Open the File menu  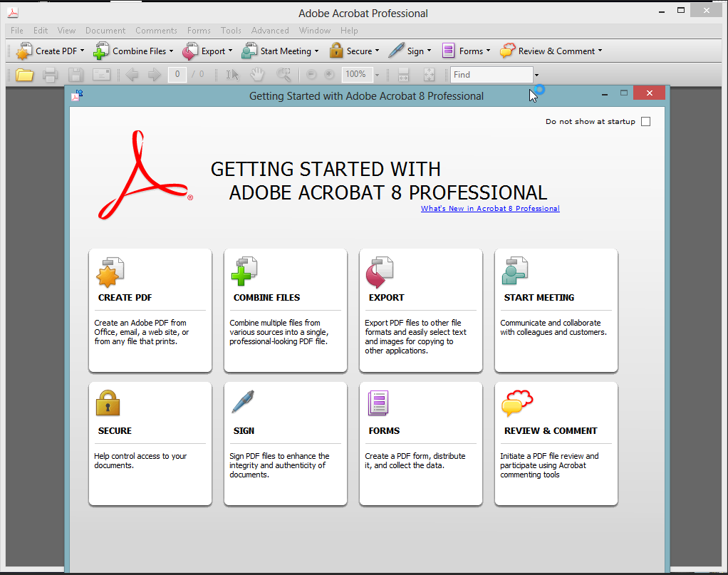point(16,31)
